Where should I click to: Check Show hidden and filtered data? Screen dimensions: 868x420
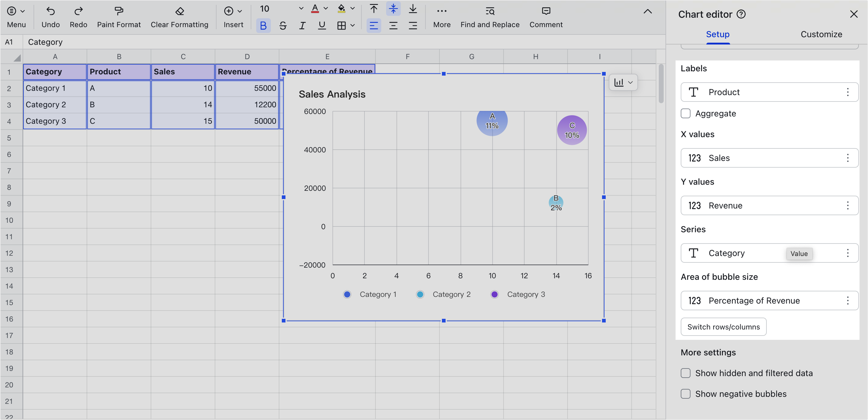685,373
